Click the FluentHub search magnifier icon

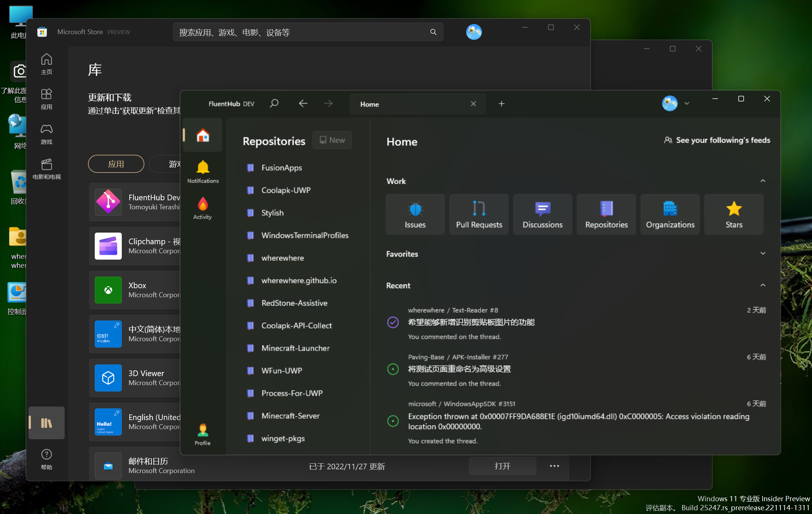pos(274,103)
